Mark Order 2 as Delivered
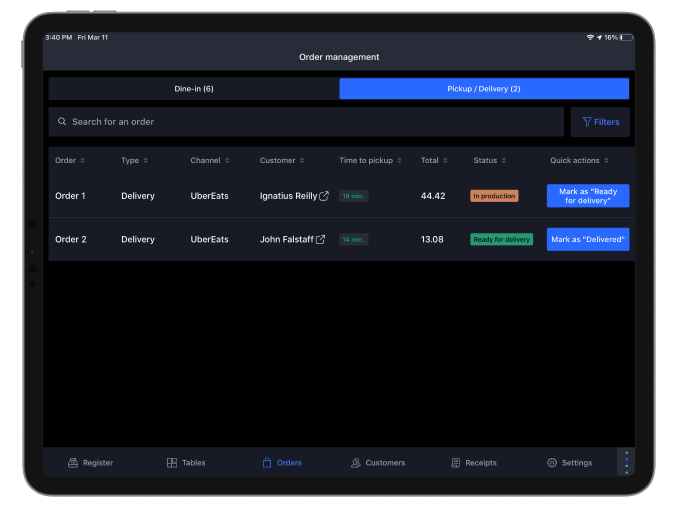 [x=588, y=240]
